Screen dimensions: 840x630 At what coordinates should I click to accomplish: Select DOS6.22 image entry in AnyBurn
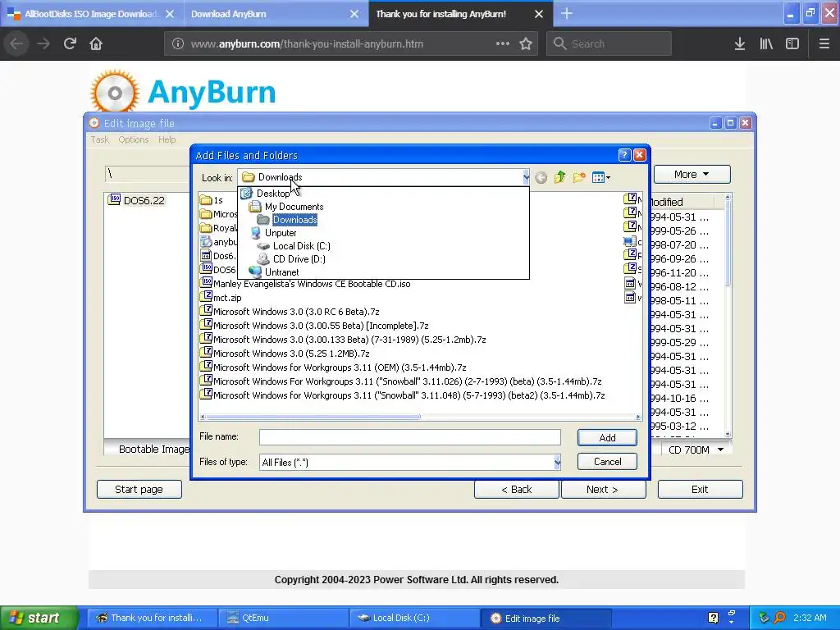coord(137,200)
